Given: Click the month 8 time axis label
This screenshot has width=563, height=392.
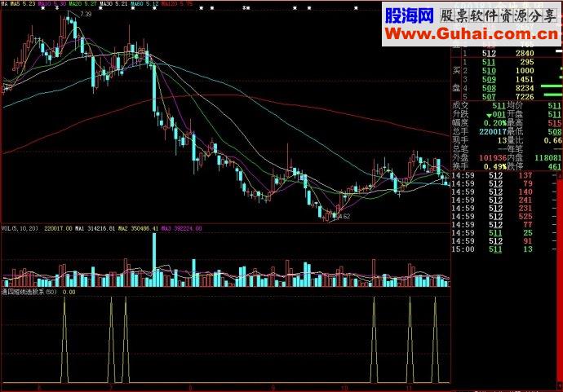Looking at the screenshot, I should 190,388.
